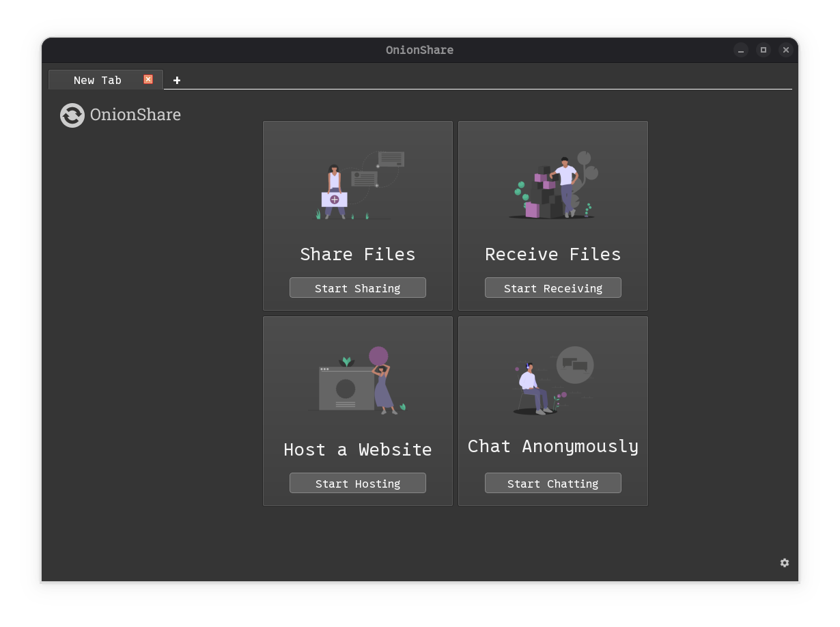This screenshot has width=840, height=627.
Task: Select the New Tab tab
Action: 98,80
